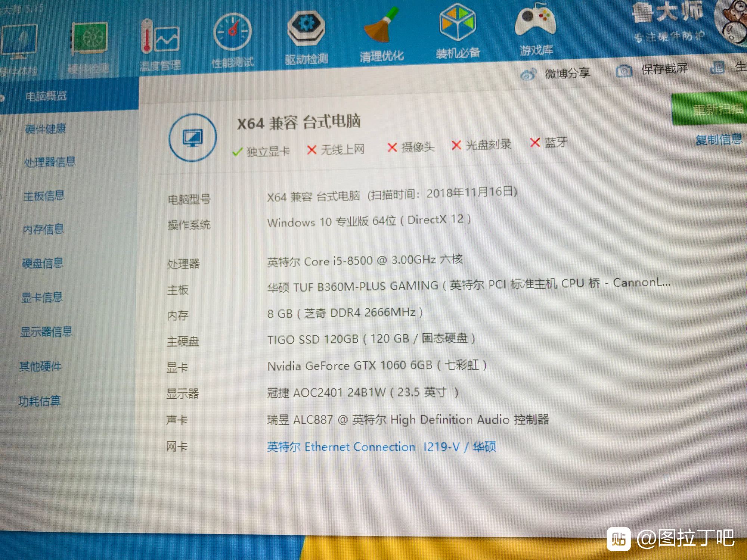The width and height of the screenshot is (747, 560).
Task: Click 微博分享 text link
Action: tap(567, 73)
